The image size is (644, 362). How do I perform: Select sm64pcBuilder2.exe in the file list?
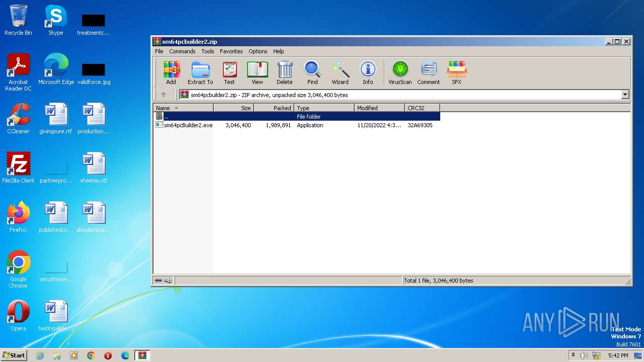pyautogui.click(x=188, y=125)
